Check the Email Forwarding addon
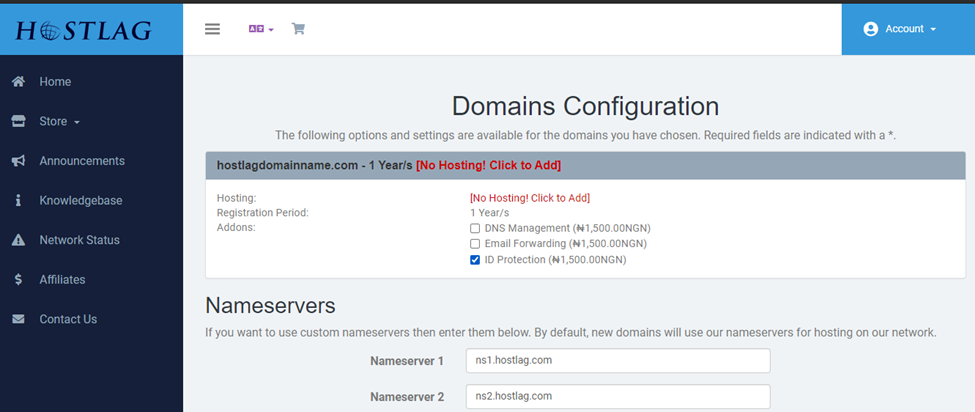This screenshot has width=975, height=412. [x=475, y=244]
